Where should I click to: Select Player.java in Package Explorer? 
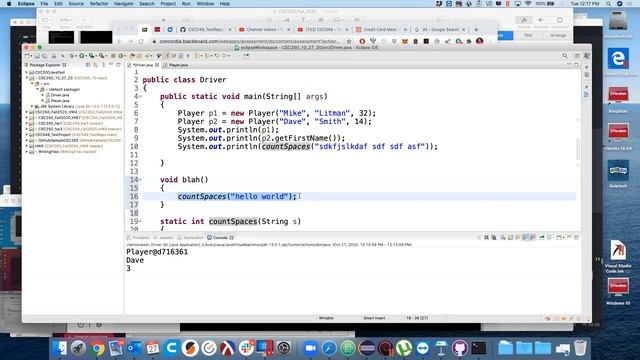click(x=60, y=100)
